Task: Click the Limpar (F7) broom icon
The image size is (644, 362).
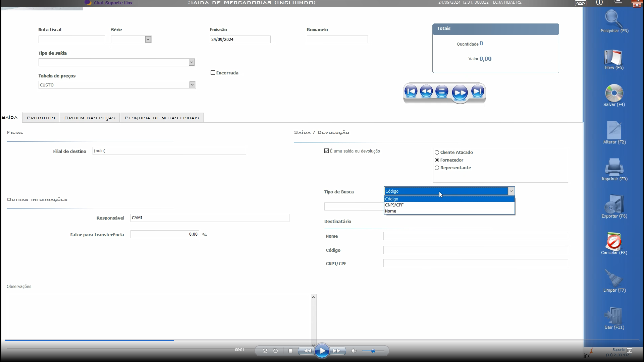Action: 614,279
